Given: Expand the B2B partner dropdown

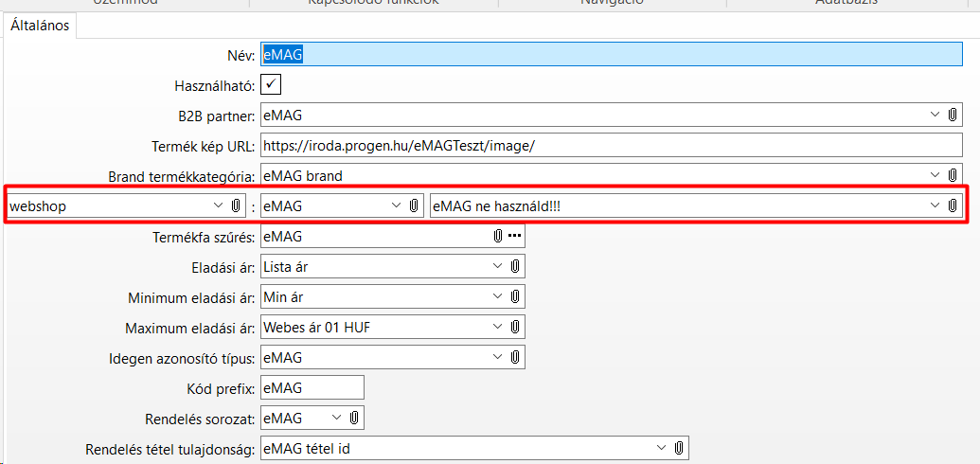Looking at the screenshot, I should (x=935, y=116).
